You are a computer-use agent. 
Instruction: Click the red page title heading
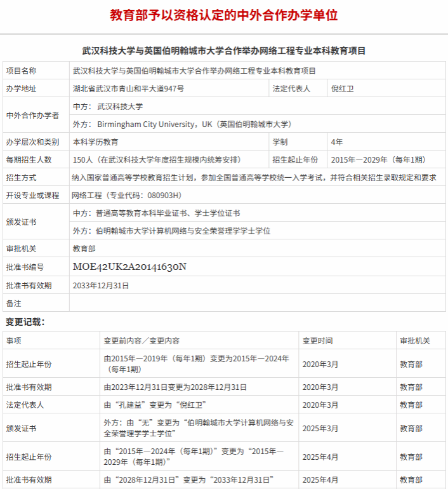pos(224,15)
